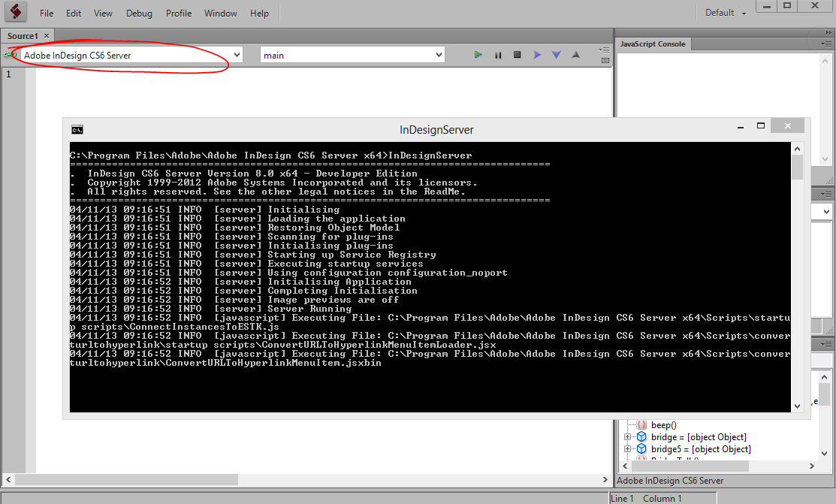Screen dimensions: 836x504
Task: Expand the bridge5 object node
Action: click(627, 449)
